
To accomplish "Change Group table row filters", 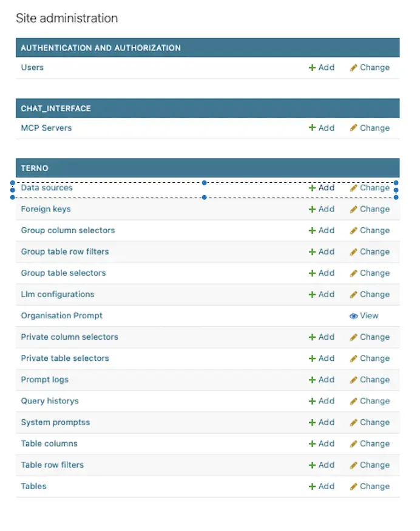I will point(370,252).
